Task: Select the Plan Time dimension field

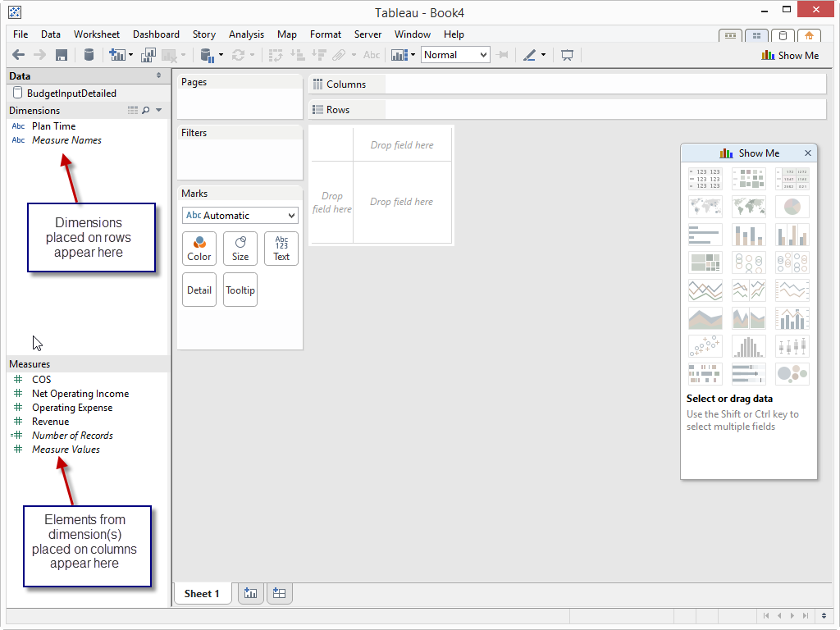Action: tap(53, 126)
